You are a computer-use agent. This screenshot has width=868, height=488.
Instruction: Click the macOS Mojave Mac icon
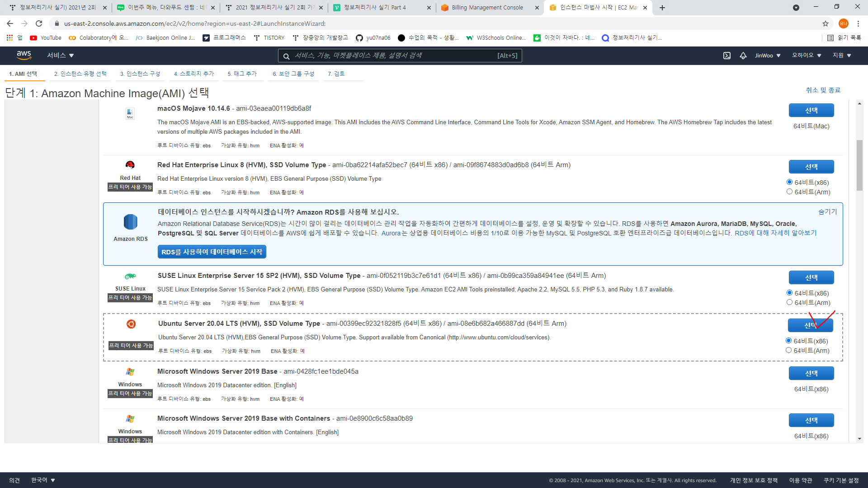point(130,113)
